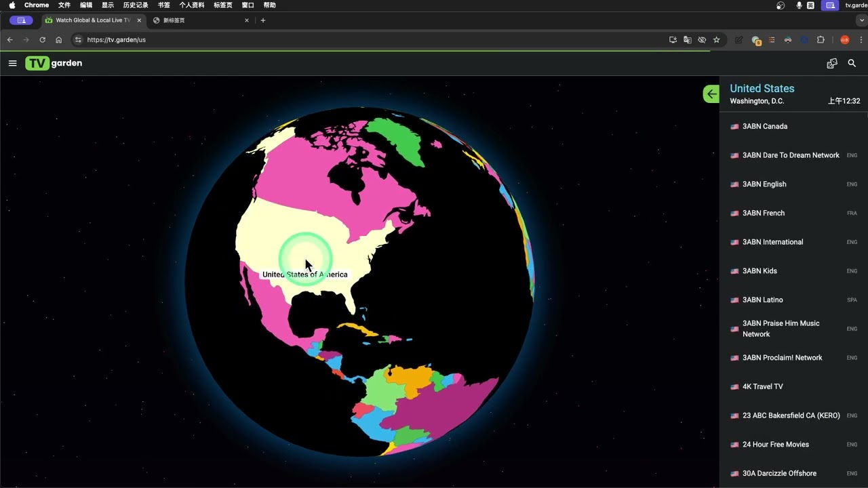This screenshot has width=868, height=488.
Task: Play the 3ABN Canada channel
Action: [x=793, y=127]
